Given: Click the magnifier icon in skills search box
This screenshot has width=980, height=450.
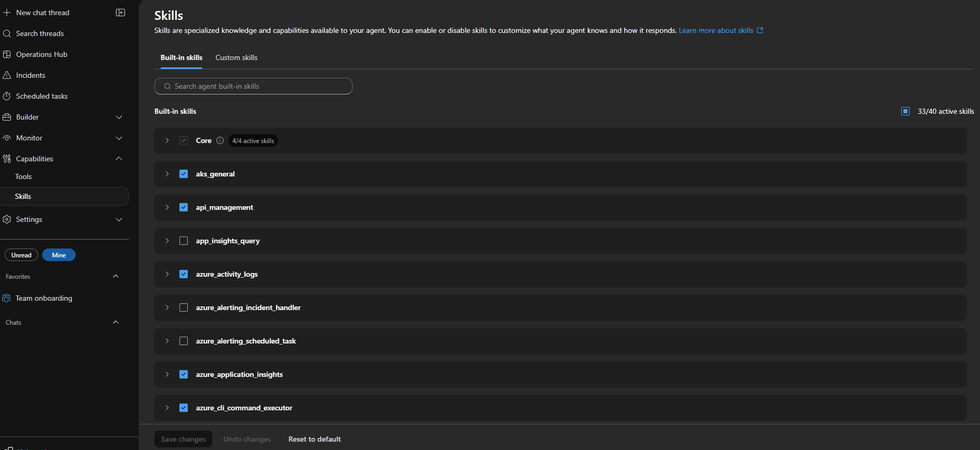Looking at the screenshot, I should pyautogui.click(x=167, y=86).
